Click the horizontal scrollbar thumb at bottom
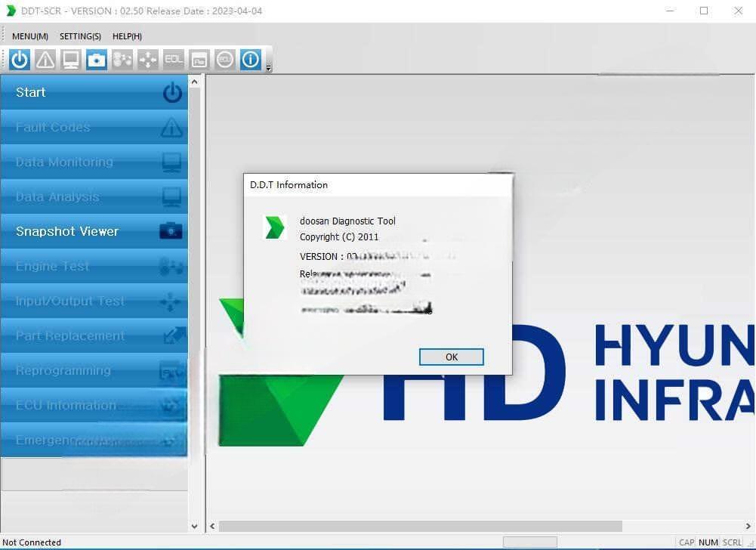Image resolution: width=756 pixels, height=550 pixels. tap(420, 527)
